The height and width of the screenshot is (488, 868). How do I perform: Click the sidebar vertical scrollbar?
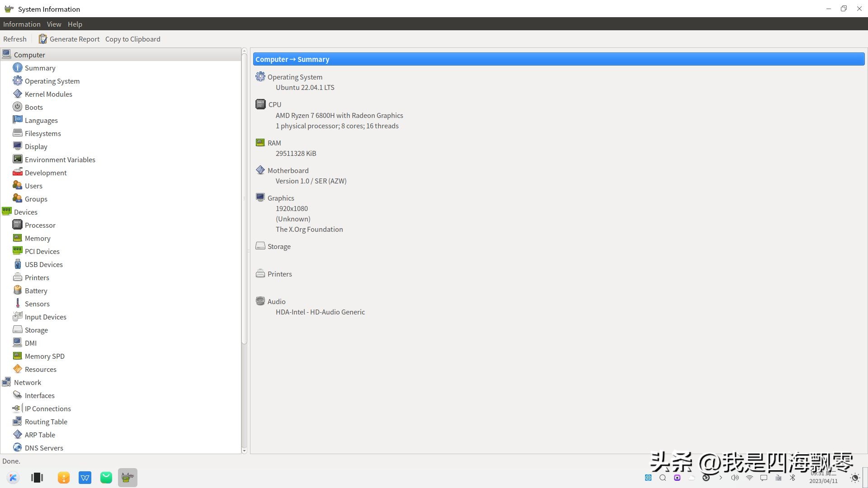244,199
